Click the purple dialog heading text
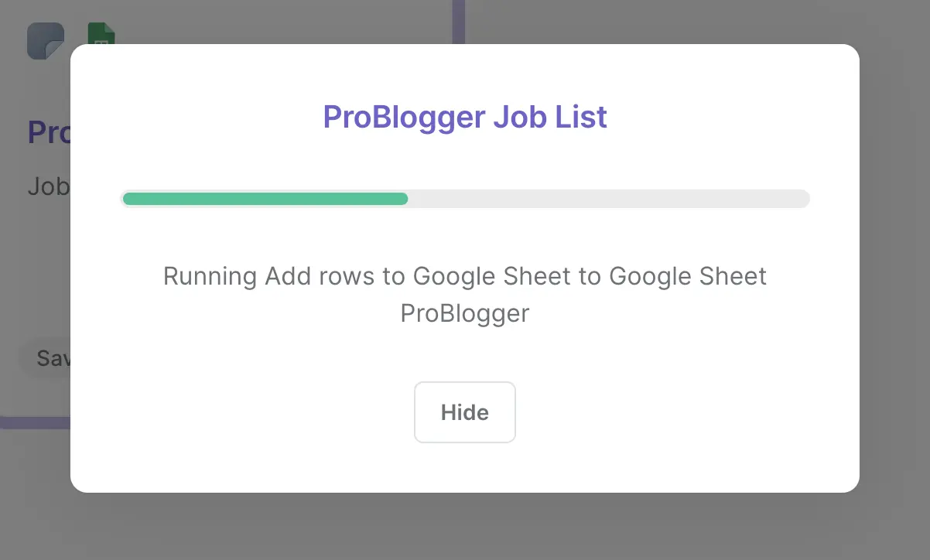930x560 pixels. [464, 116]
